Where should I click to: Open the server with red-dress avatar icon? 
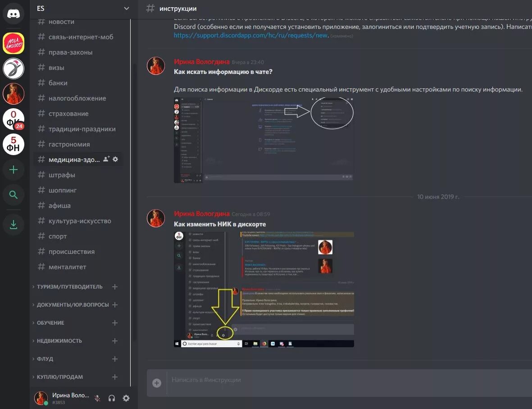14,94
